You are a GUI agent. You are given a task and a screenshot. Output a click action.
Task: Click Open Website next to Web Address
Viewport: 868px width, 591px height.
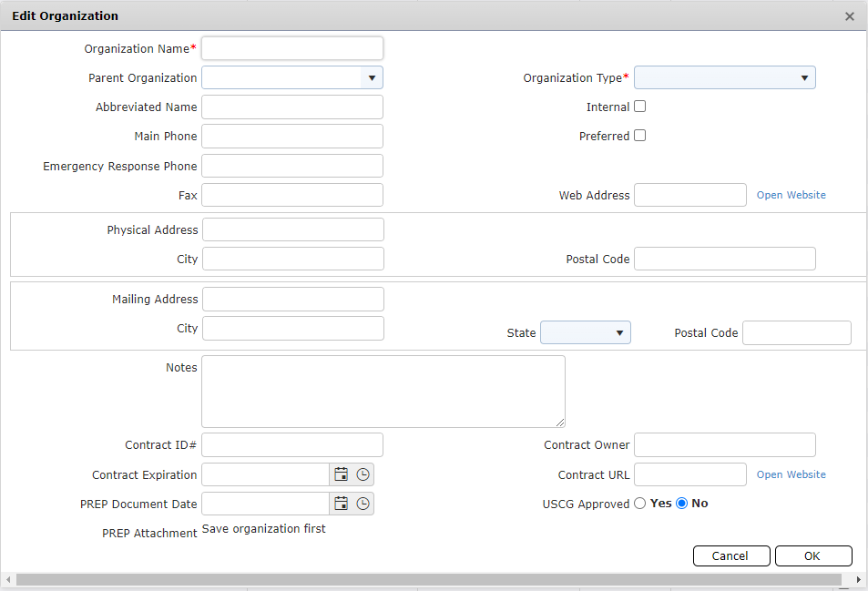coord(791,195)
